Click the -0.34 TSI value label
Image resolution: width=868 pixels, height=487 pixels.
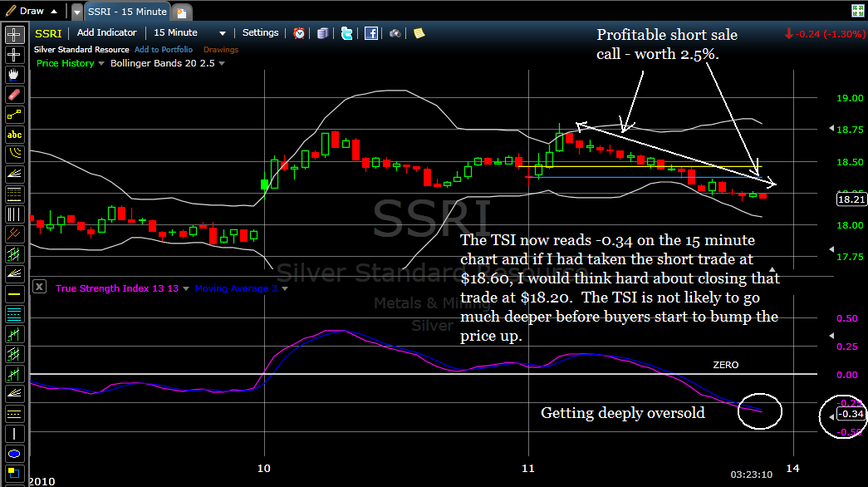tap(851, 414)
